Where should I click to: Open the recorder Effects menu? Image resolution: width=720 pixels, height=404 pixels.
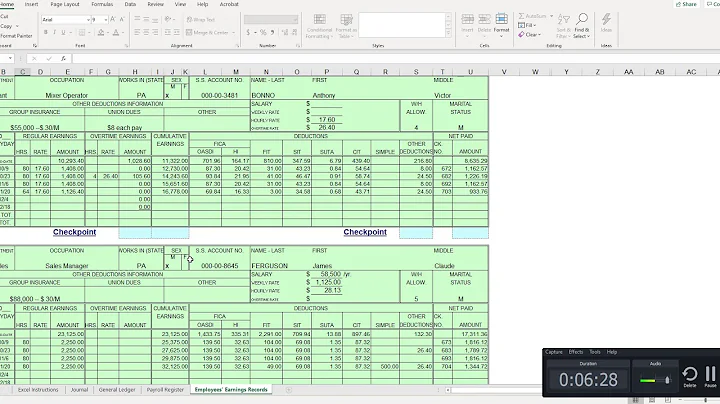(575, 352)
